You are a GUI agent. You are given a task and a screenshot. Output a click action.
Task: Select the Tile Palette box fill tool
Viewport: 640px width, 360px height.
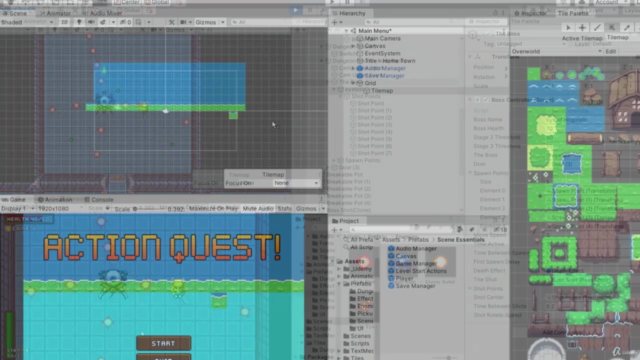(x=612, y=27)
